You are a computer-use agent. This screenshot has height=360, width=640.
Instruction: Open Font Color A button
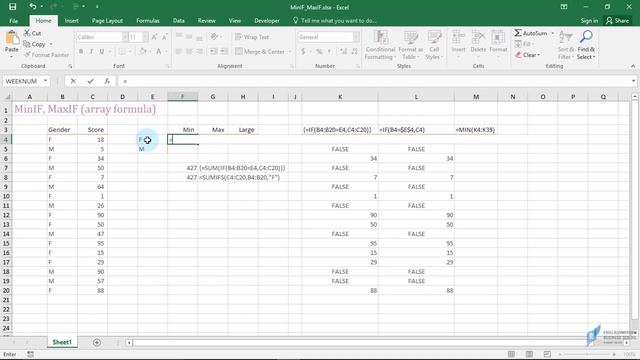[x=159, y=51]
